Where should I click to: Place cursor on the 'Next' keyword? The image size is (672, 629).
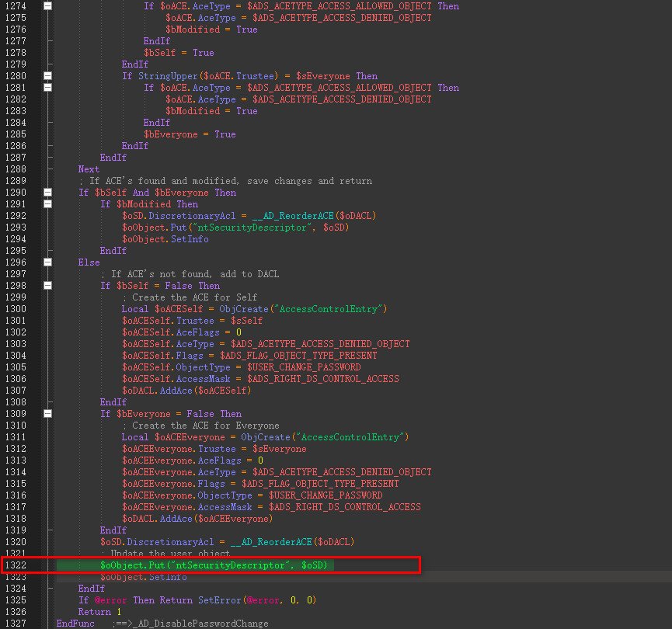tap(89, 169)
